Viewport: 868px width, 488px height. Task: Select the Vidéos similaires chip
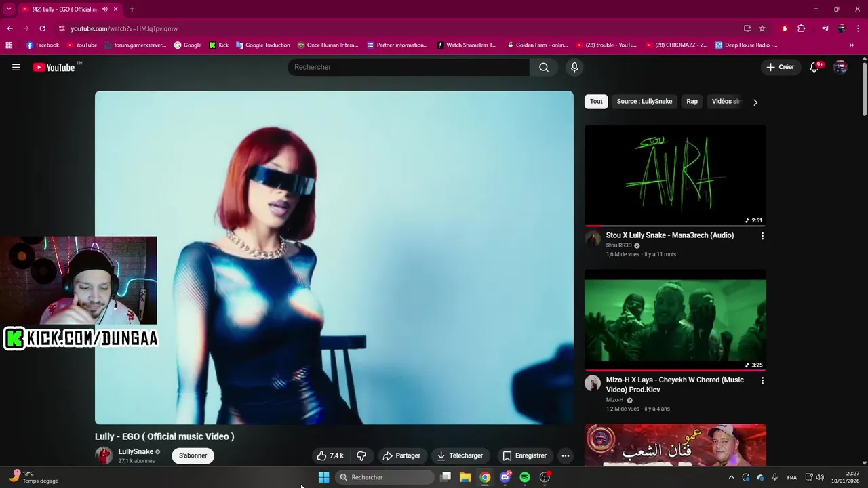point(726,102)
